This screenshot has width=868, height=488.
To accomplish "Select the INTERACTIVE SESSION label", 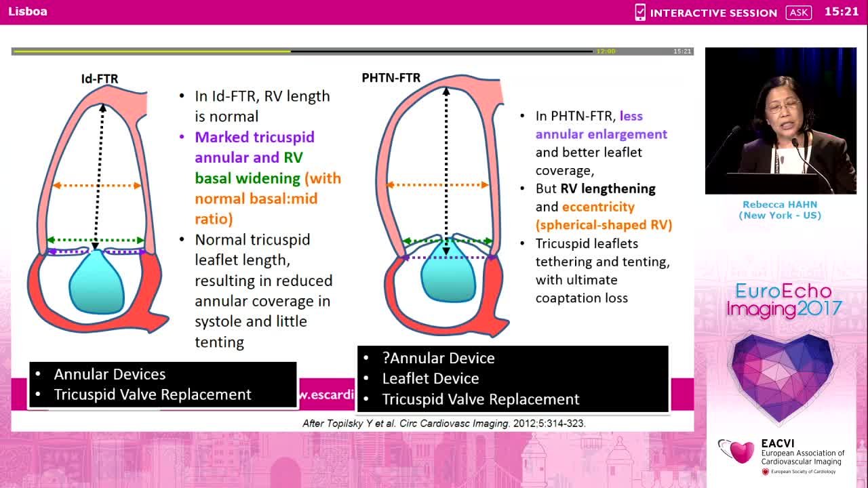I will pos(713,13).
